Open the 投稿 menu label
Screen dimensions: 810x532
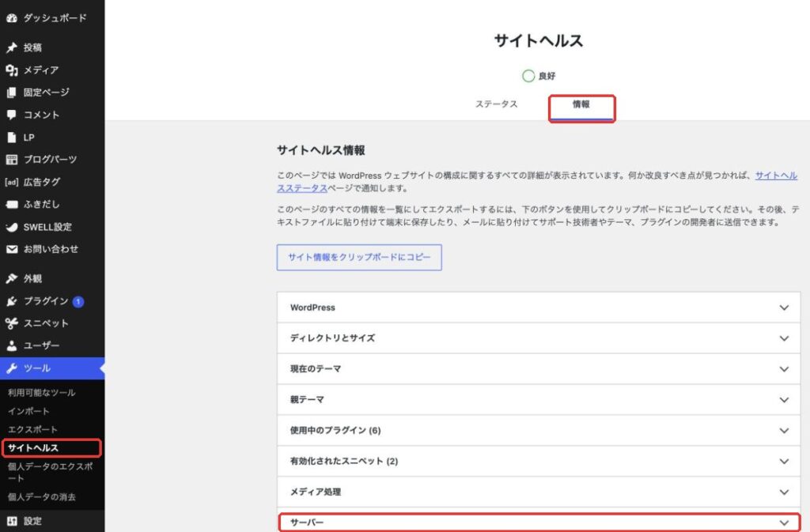32,47
